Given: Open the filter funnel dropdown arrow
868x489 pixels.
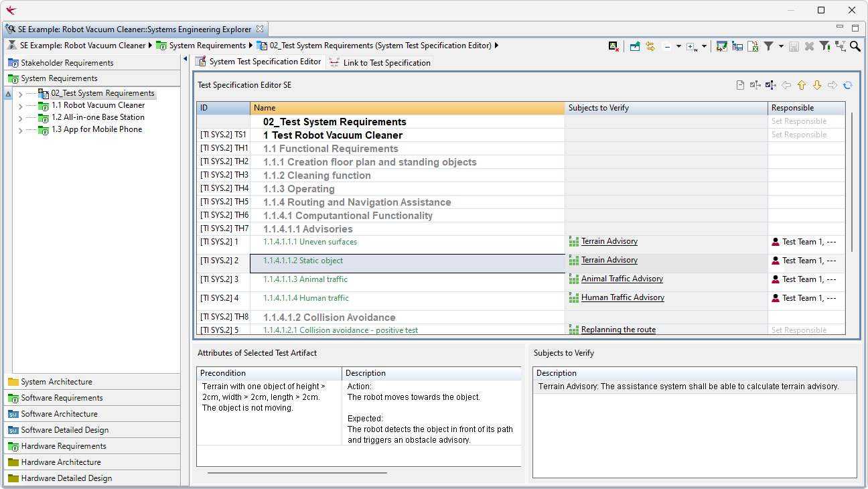Looking at the screenshot, I should (781, 47).
